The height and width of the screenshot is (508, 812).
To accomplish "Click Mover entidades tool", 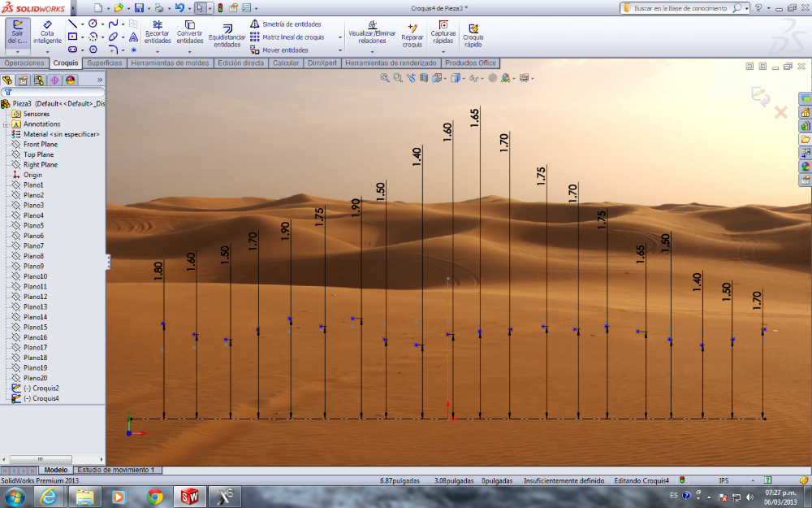I will point(279,50).
